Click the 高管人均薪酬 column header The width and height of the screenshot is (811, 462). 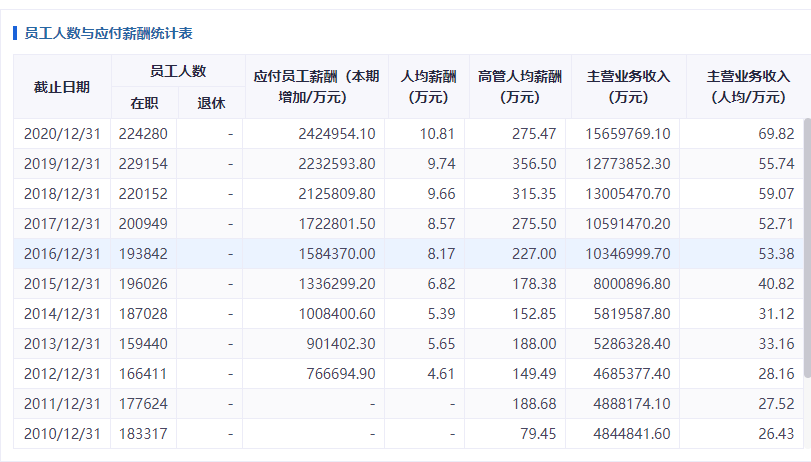point(520,87)
